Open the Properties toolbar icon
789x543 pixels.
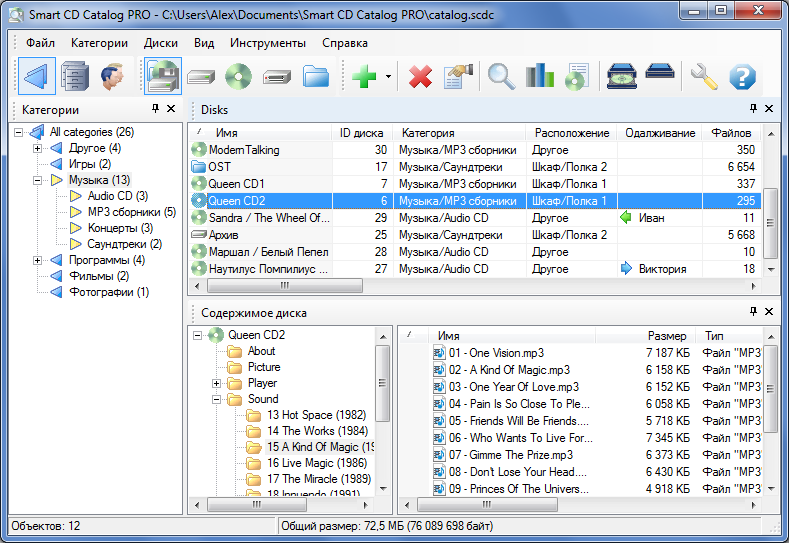click(x=459, y=76)
